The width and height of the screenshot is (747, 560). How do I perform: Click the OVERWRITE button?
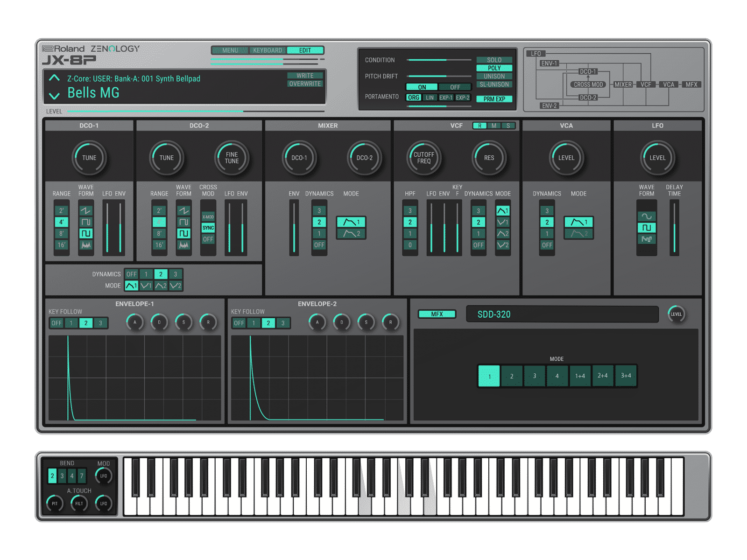click(x=305, y=84)
